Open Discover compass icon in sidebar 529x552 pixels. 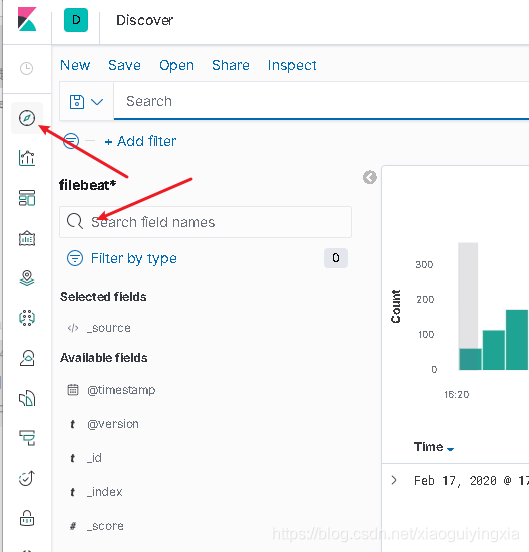[x=27, y=118]
